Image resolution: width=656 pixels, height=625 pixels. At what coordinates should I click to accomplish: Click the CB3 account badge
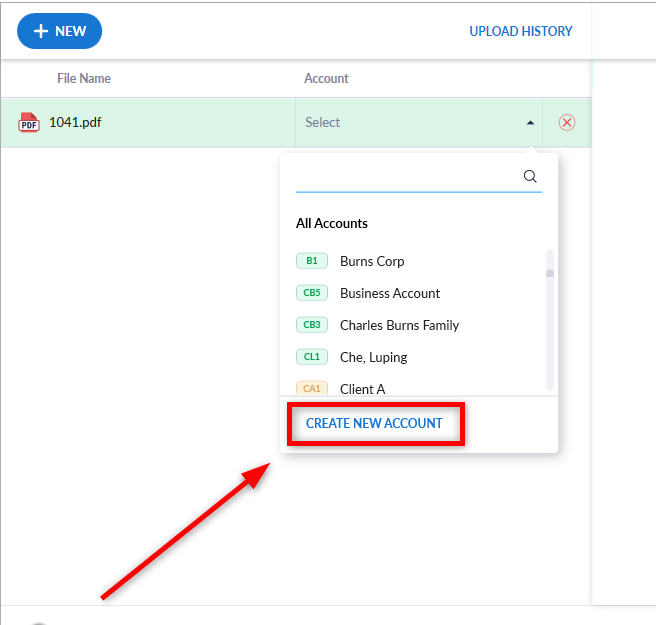(x=312, y=325)
